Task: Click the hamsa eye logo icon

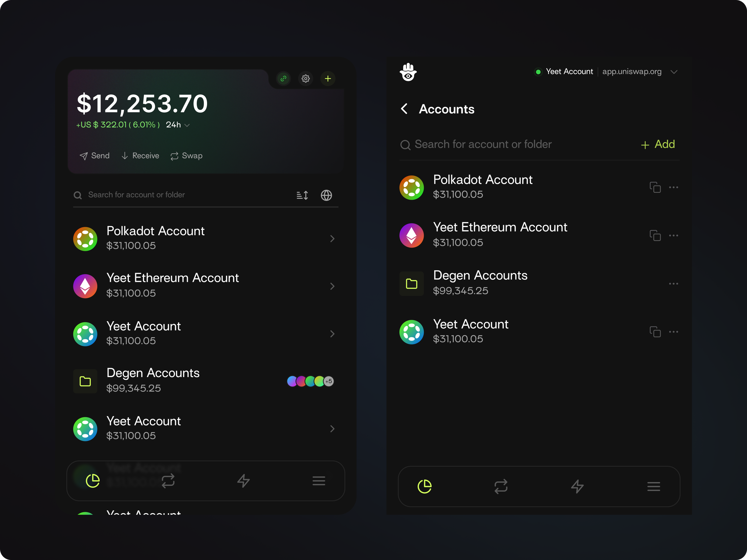Action: [x=408, y=72]
